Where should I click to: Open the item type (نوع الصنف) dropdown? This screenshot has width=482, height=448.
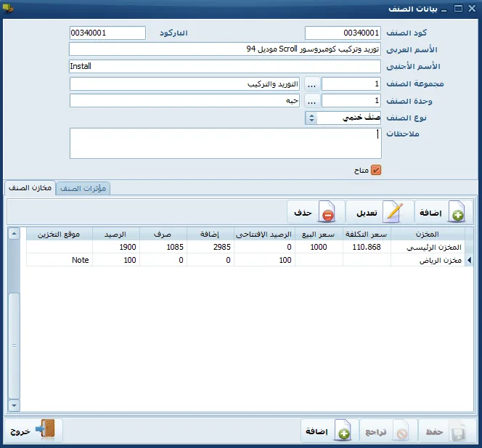tap(311, 118)
